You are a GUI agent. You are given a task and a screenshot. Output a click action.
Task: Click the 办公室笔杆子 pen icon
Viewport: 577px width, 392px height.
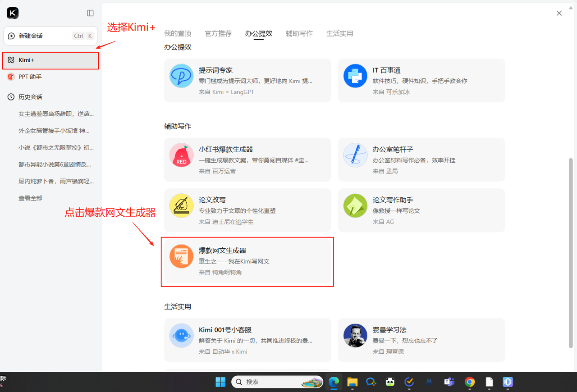click(x=355, y=155)
